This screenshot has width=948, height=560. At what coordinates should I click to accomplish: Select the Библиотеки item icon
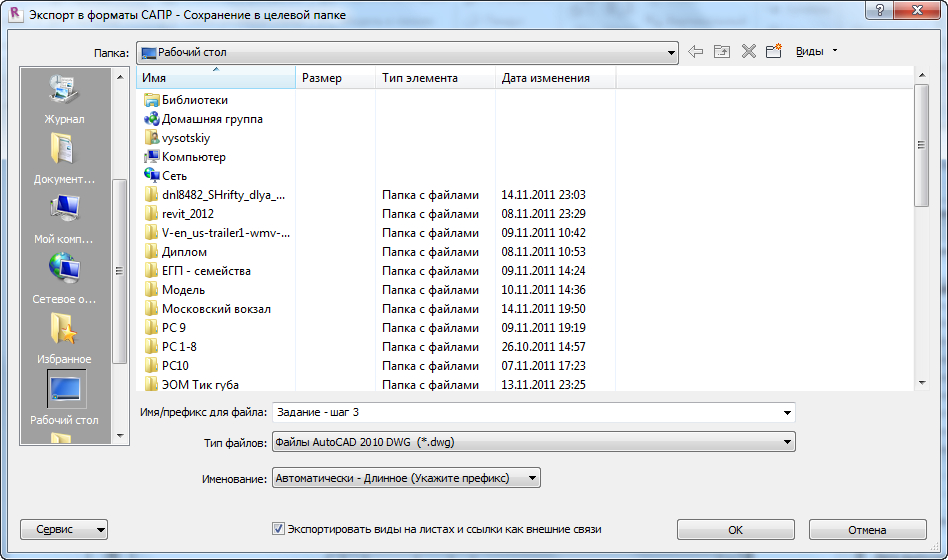151,100
